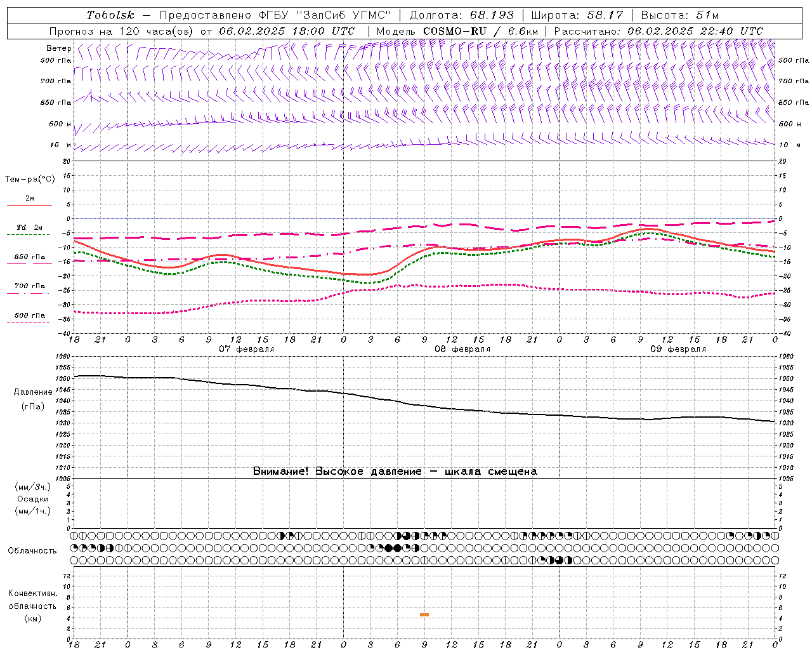Image resolution: width=812 pixels, height=650 pixels.
Task: Click the Тем-ра(°C) temperature label
Action: click(x=30, y=180)
